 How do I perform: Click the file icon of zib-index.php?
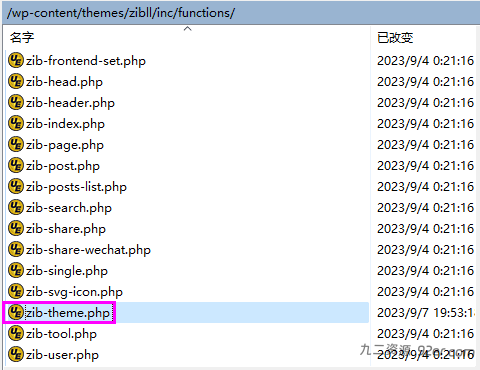(x=16, y=124)
